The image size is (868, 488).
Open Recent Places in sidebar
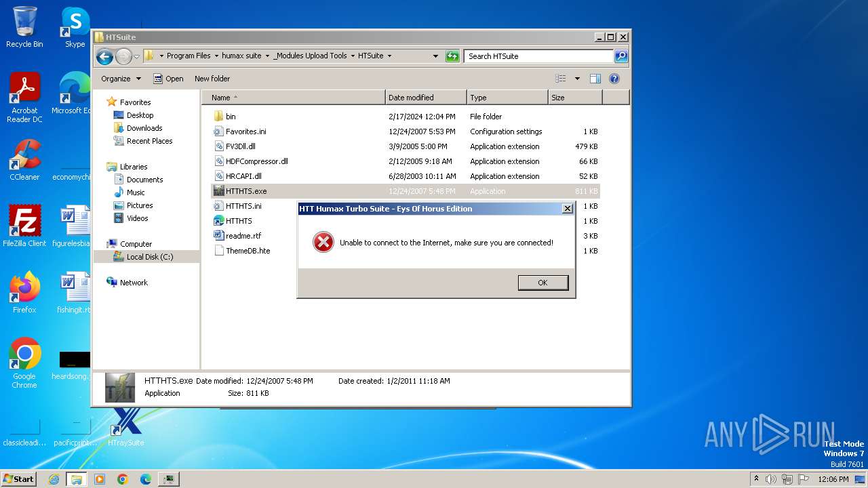(x=149, y=141)
